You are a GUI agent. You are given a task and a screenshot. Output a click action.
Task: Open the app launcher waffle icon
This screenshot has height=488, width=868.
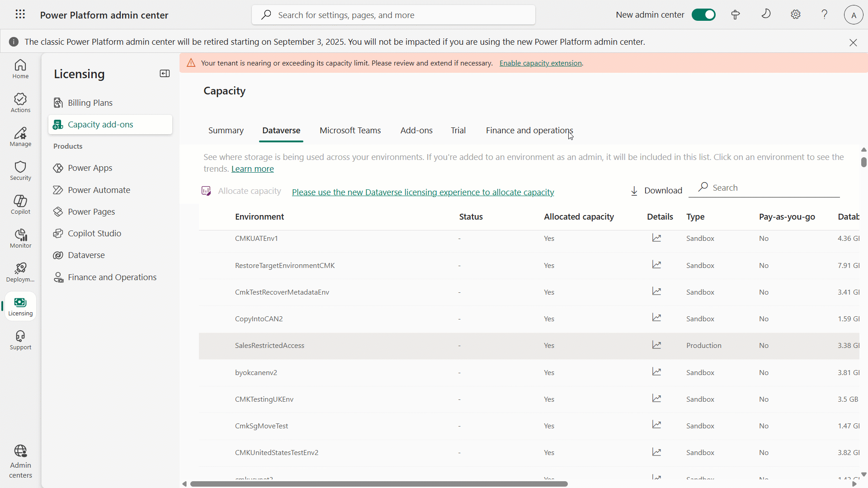point(20,14)
